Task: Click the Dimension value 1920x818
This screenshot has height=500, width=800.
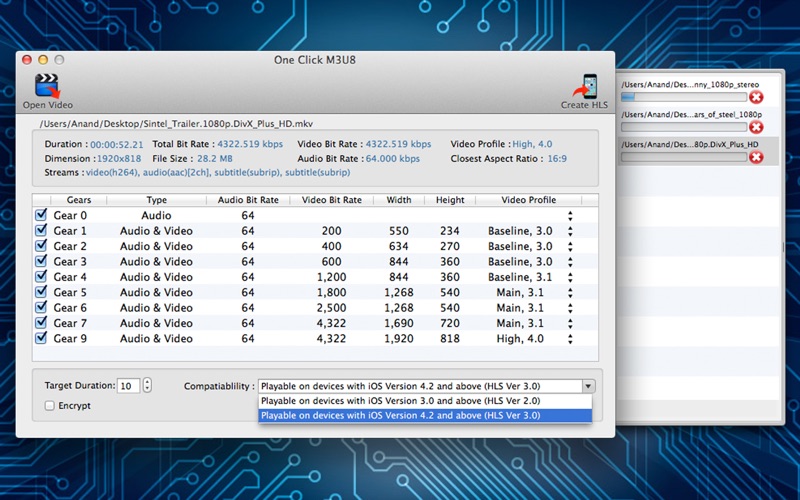Action: point(119,159)
